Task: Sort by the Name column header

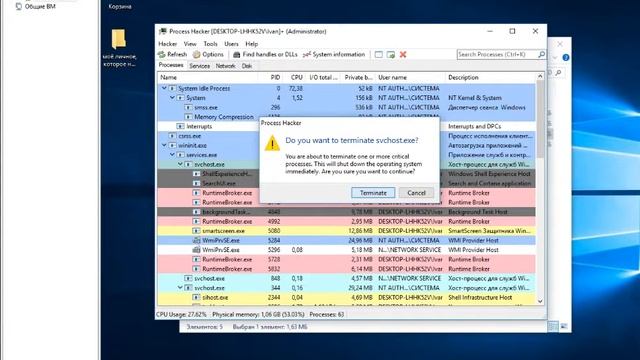Action: (208, 77)
